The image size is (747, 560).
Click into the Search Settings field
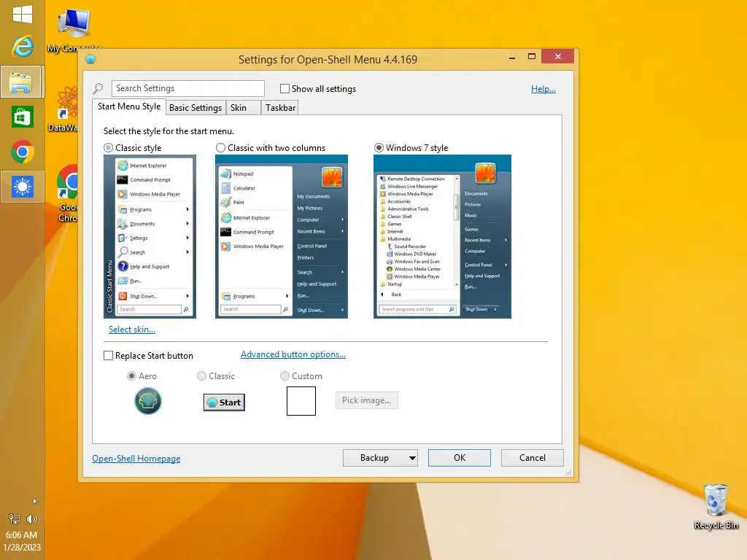(x=188, y=88)
